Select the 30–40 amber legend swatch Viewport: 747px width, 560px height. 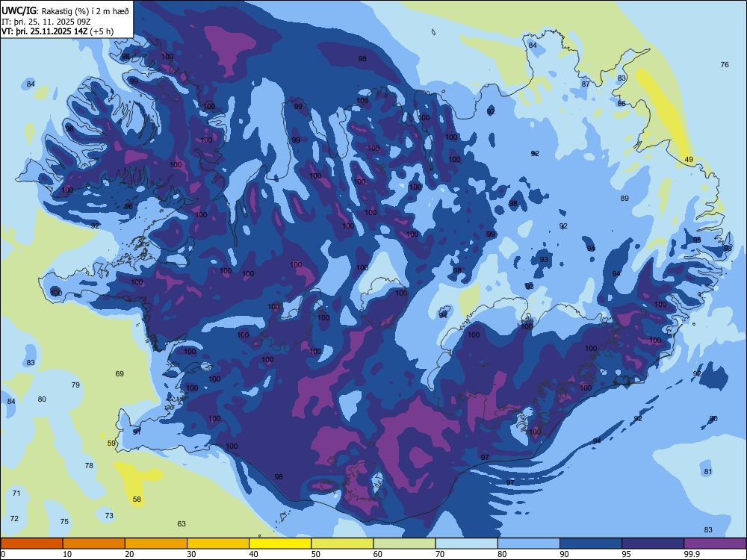(x=218, y=544)
